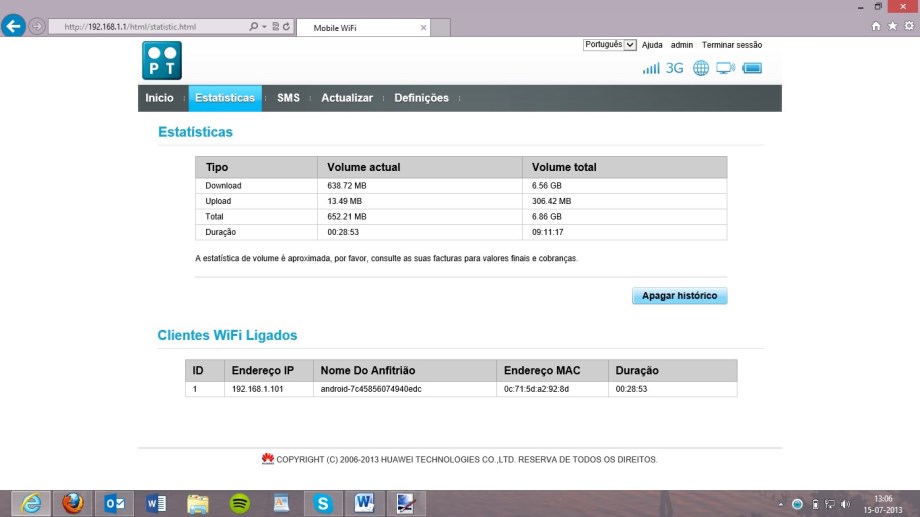Click the browser address URL field
Image resolution: width=920 pixels, height=517 pixels.
[150, 27]
